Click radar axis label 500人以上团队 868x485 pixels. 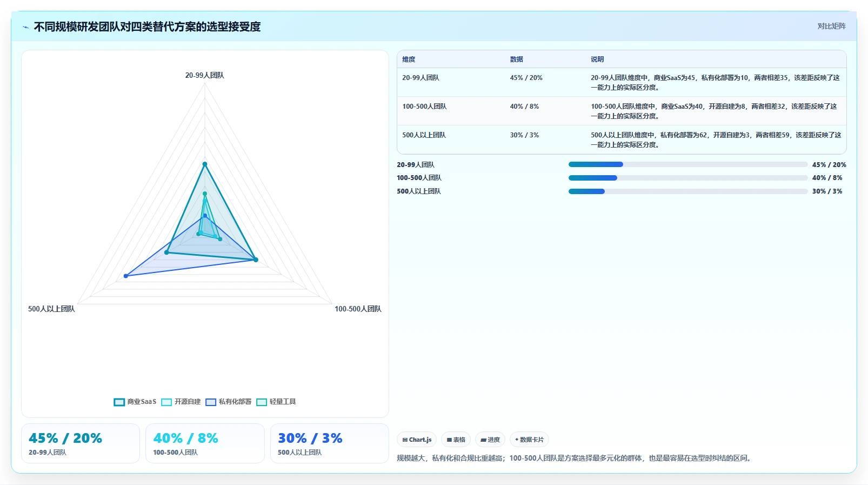pos(51,309)
